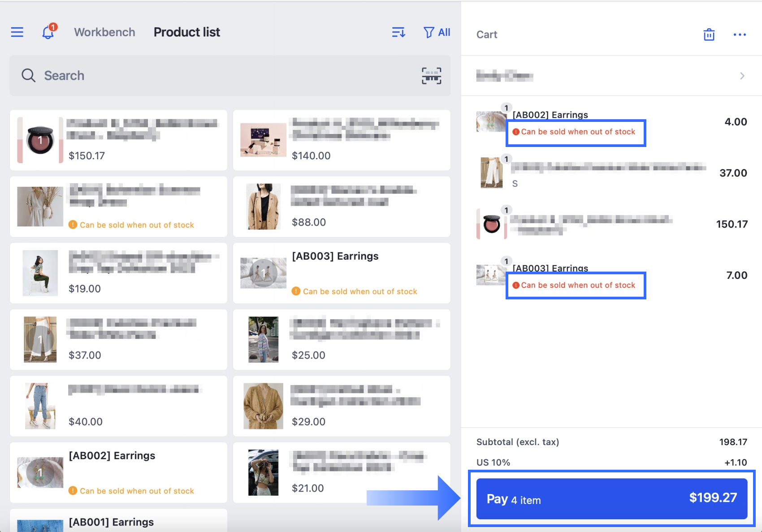The width and height of the screenshot is (762, 532).
Task: Open the sort order options
Action: tap(398, 32)
